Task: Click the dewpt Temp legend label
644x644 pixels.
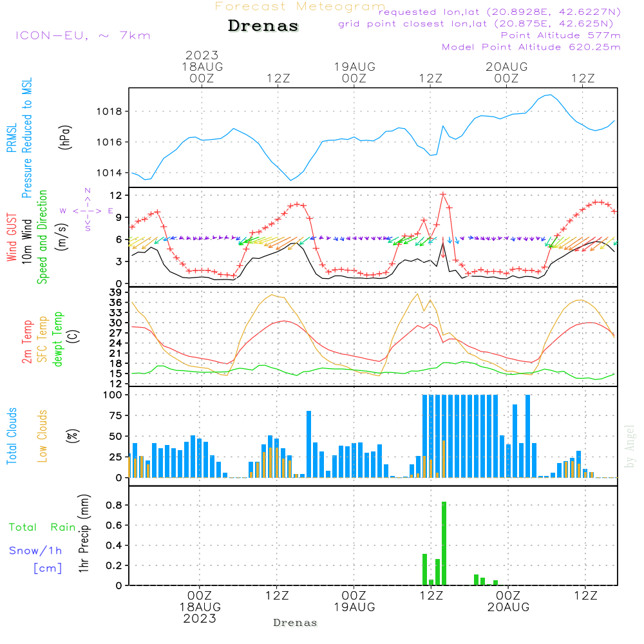Action: tap(59, 339)
